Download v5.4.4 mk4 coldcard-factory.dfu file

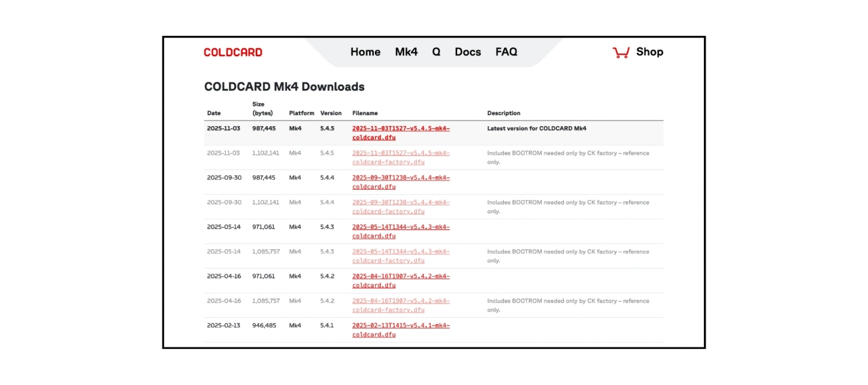click(x=401, y=207)
